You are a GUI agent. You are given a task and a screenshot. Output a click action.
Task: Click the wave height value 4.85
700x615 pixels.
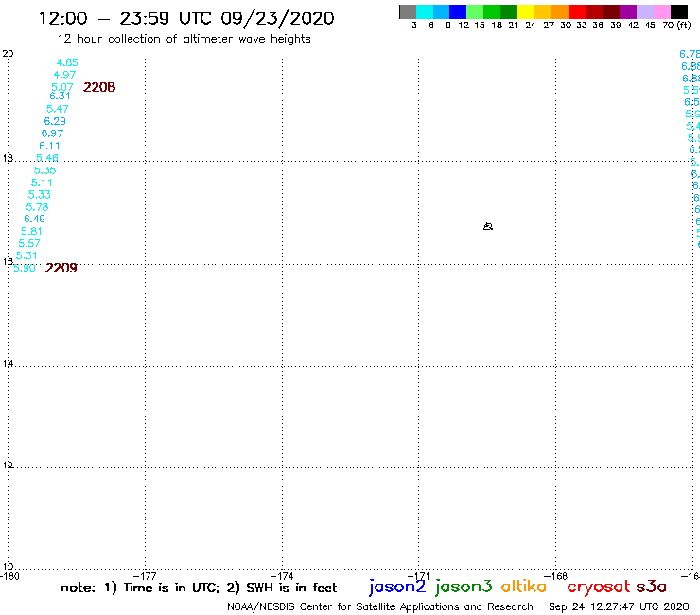[67, 62]
